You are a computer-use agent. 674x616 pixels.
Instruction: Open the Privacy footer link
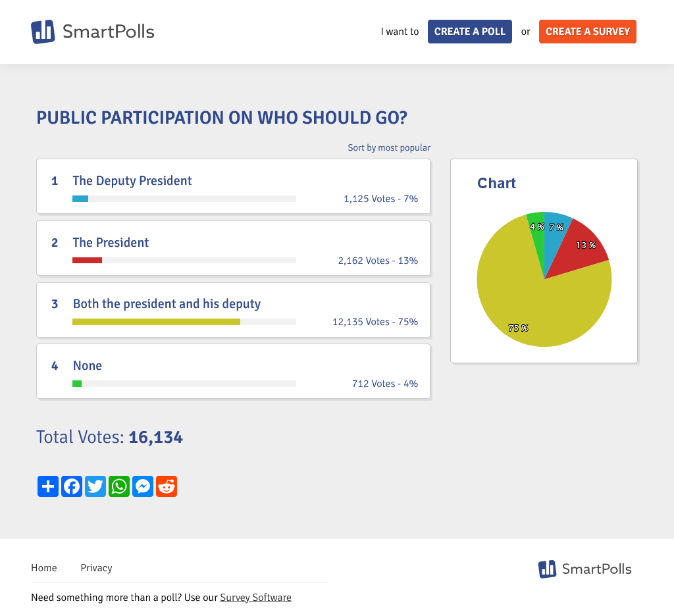[x=96, y=568]
